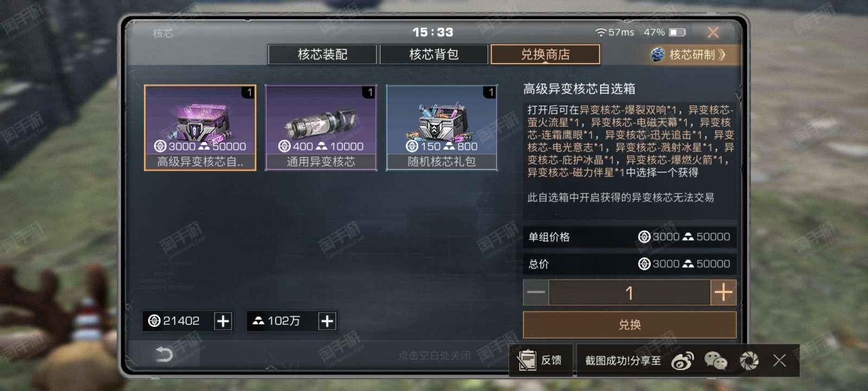Add more core coins next to 21402
The image size is (868, 391).
[x=223, y=321]
